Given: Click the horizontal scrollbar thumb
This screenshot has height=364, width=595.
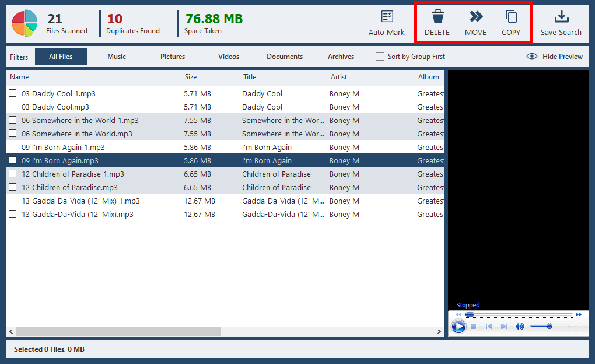Looking at the screenshot, I should tap(118, 332).
